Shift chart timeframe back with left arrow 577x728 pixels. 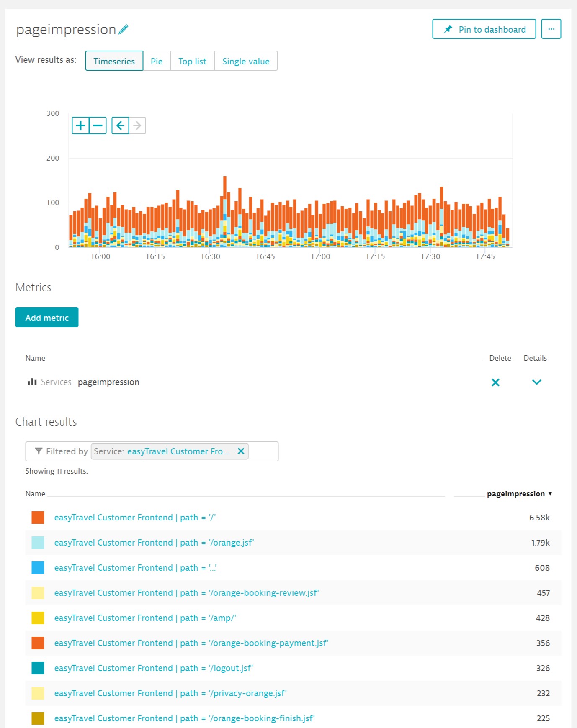120,126
